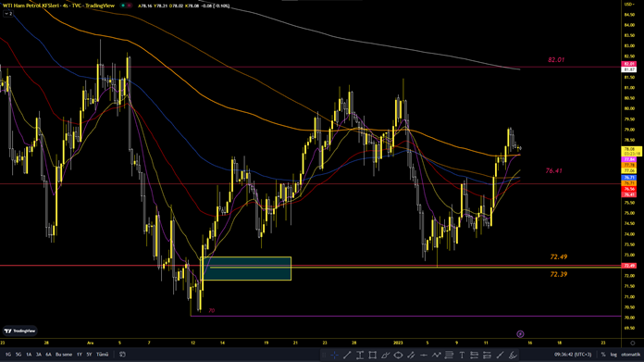Screen dimensions: 644x362
Task: Click the 72.49 price label on axis
Action: [x=629, y=266]
